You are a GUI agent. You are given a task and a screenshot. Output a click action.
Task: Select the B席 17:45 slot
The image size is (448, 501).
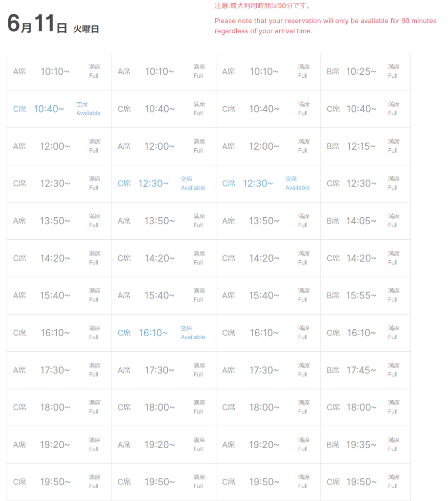[x=361, y=370]
